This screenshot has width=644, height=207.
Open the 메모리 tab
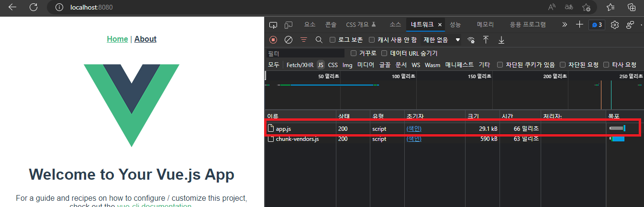485,24
